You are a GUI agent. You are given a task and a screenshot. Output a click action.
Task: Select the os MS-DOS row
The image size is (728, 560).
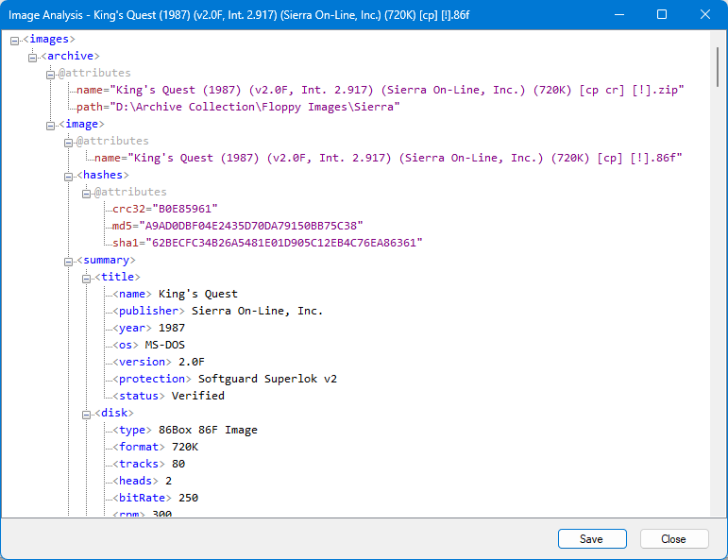(x=148, y=345)
